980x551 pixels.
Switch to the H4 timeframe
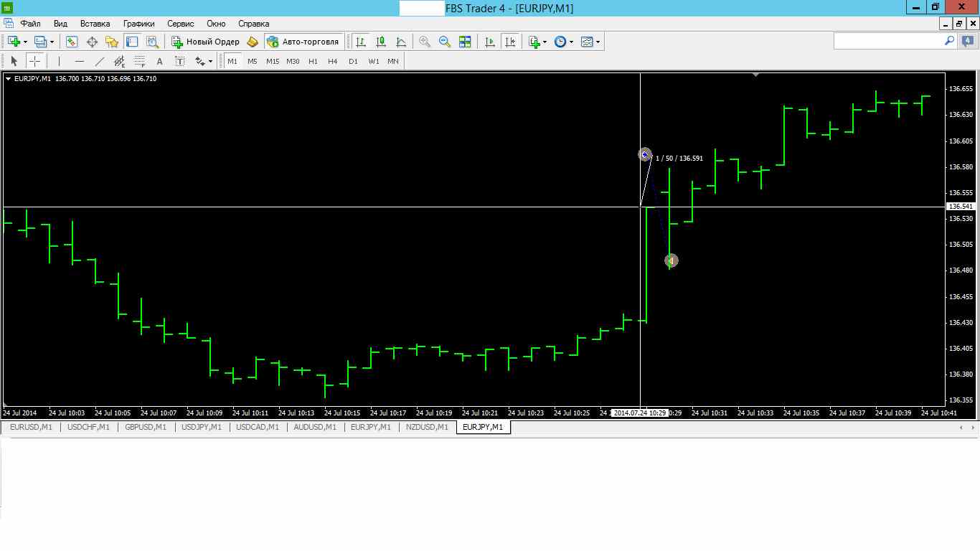click(333, 61)
